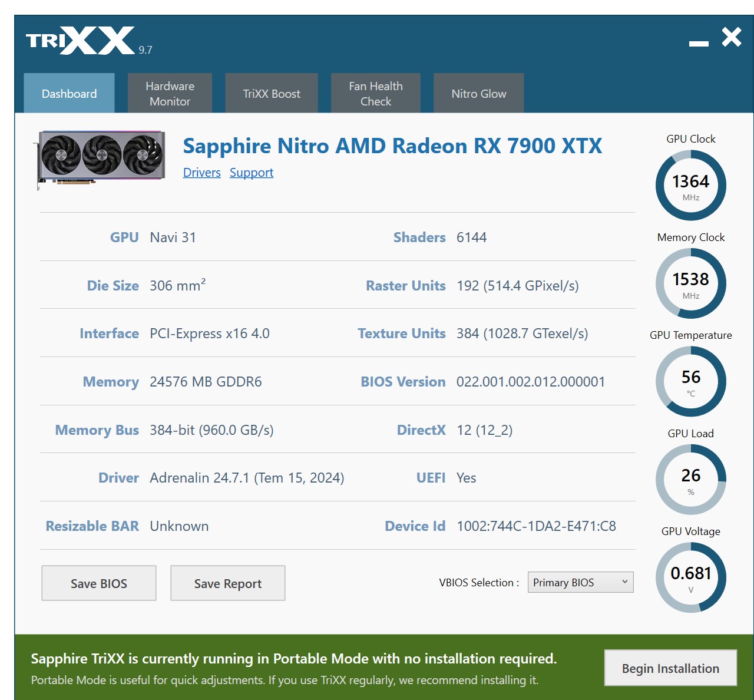Close the TriXX window
The height and width of the screenshot is (700, 754).
(732, 37)
